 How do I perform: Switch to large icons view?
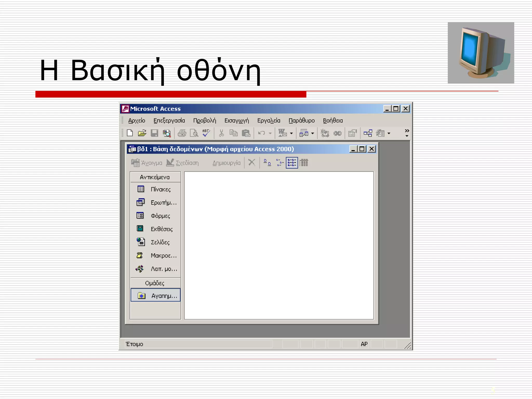point(267,163)
